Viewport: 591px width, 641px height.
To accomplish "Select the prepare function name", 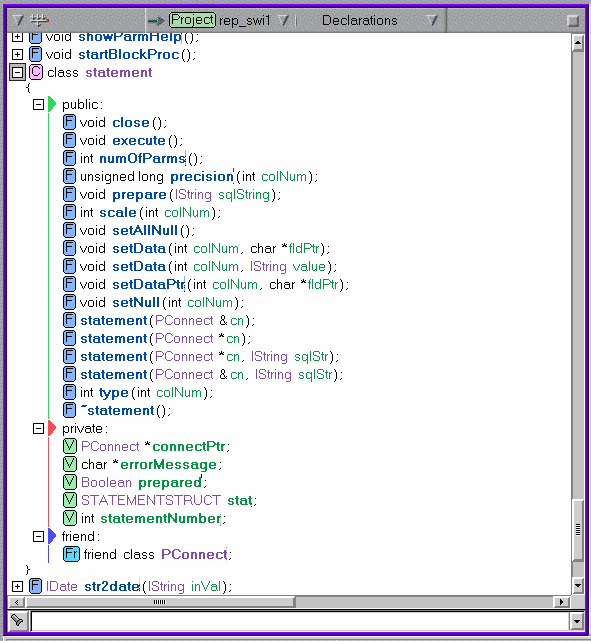I will (139, 195).
